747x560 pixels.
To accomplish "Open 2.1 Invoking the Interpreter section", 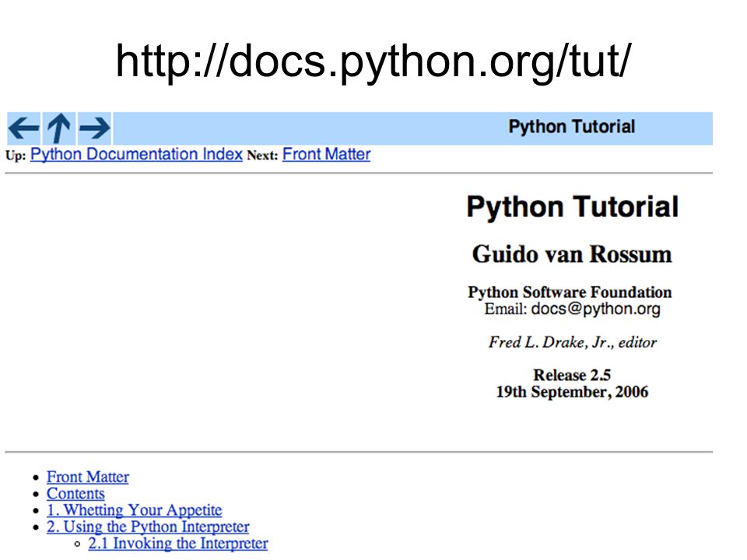I will (177, 544).
